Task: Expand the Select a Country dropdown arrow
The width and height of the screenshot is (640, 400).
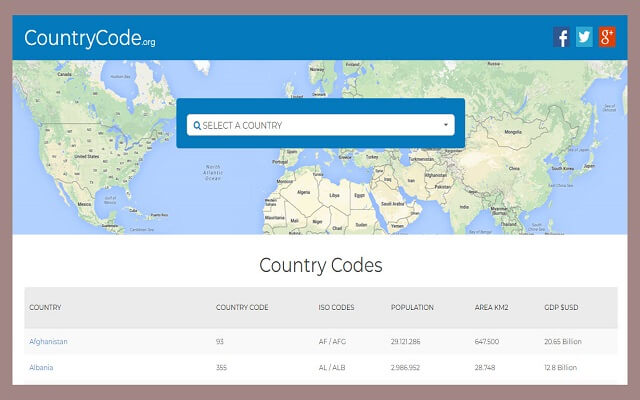Action: 446,125
